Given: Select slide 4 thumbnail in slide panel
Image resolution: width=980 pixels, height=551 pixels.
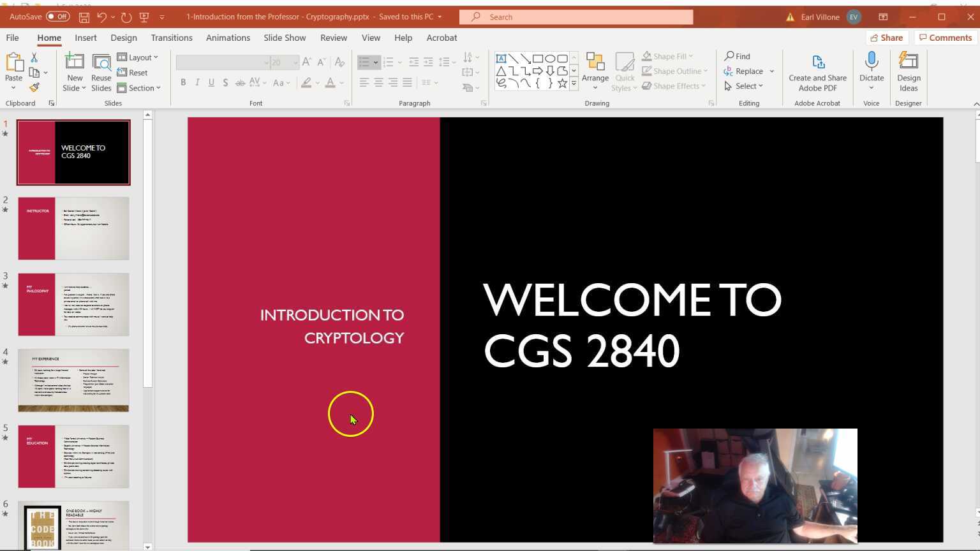Looking at the screenshot, I should pos(73,381).
